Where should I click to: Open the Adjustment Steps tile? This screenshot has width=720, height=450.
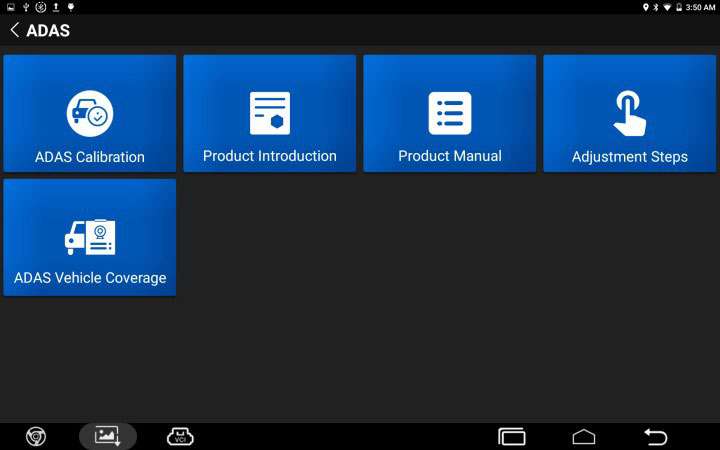630,113
